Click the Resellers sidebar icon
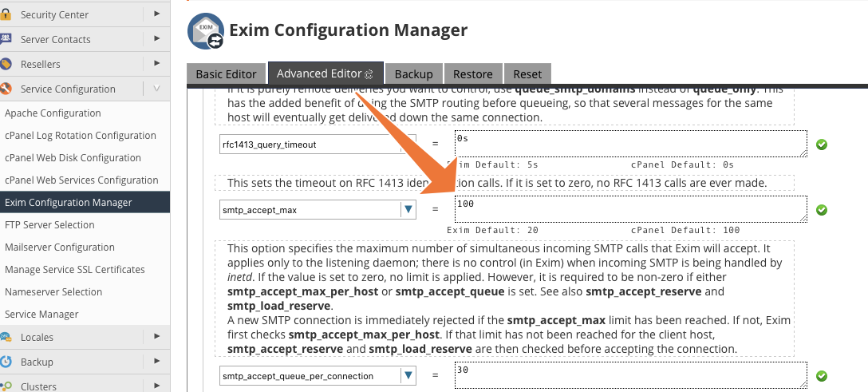Viewport: 868px width, 392px height. tap(6, 64)
